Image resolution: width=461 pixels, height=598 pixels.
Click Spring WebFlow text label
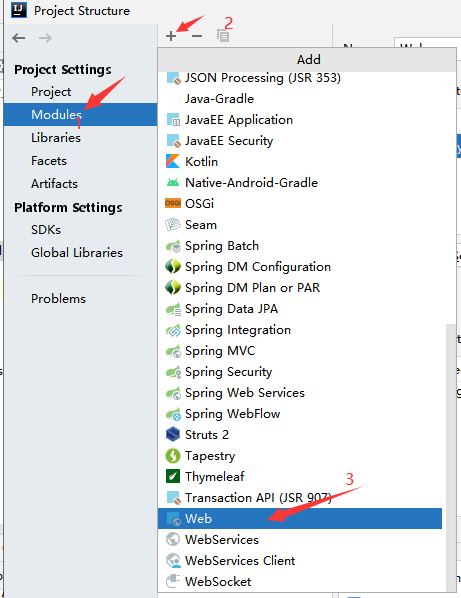point(233,414)
